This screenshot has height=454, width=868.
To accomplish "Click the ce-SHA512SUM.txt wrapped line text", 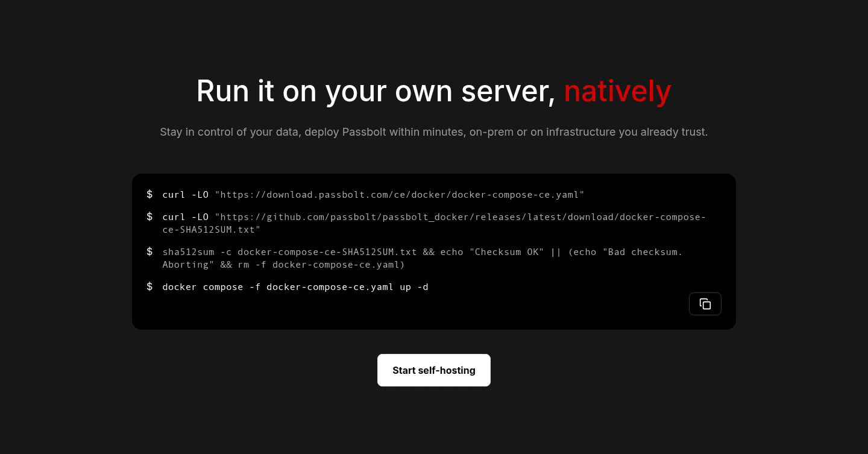I will (x=211, y=230).
